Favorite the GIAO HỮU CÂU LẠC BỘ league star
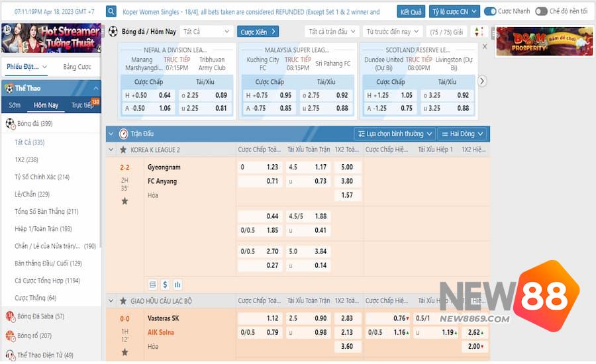596x364 pixels. coord(123,301)
